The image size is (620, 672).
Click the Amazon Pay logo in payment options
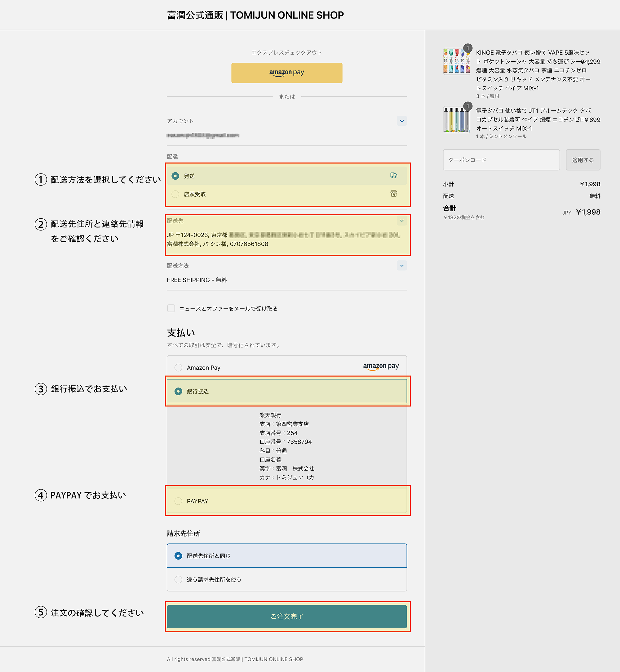(381, 367)
